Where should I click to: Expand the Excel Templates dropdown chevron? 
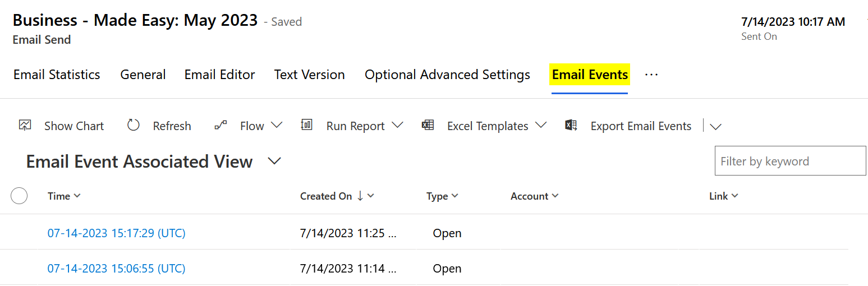pos(541,125)
